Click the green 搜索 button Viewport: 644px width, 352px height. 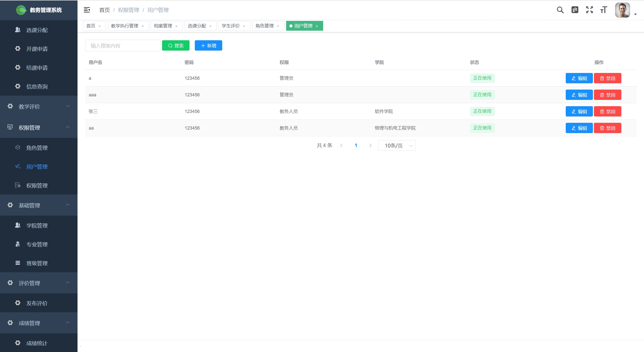pyautogui.click(x=176, y=46)
